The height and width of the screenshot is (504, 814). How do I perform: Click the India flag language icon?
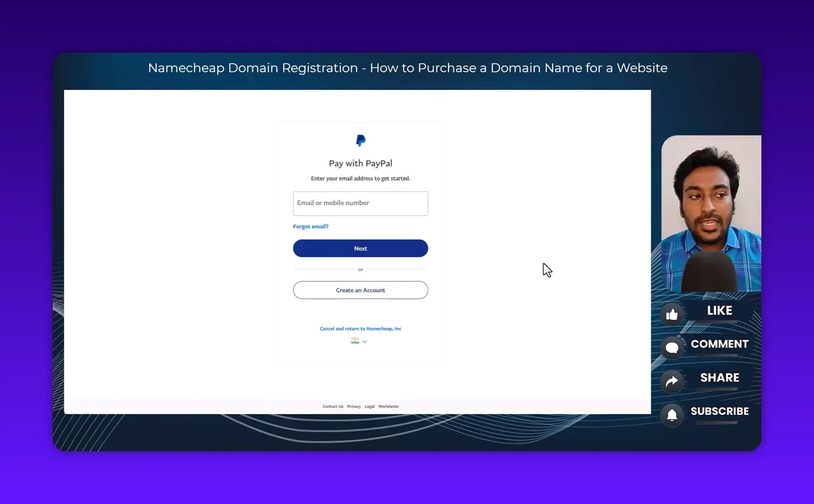pyautogui.click(x=355, y=341)
